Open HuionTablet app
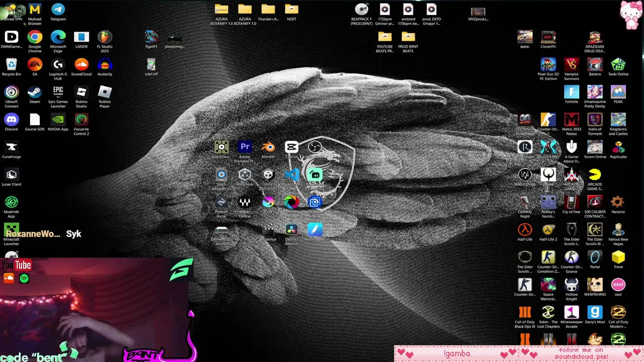Image resolution: width=644 pixels, height=362 pixels. tap(315, 230)
